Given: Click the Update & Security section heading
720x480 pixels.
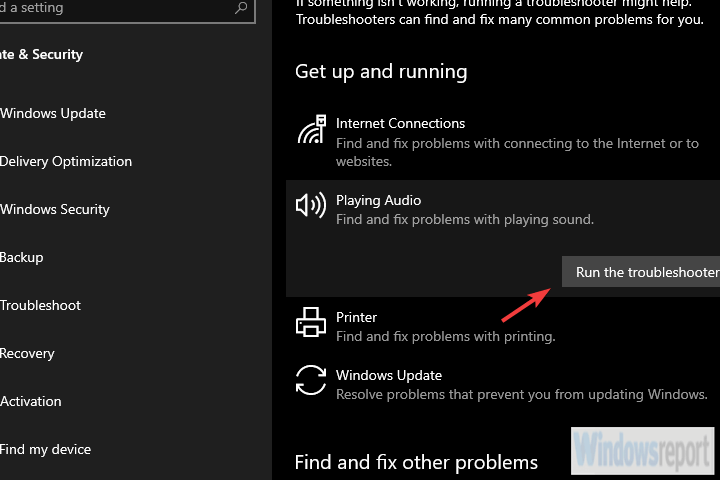Looking at the screenshot, I should [41, 55].
